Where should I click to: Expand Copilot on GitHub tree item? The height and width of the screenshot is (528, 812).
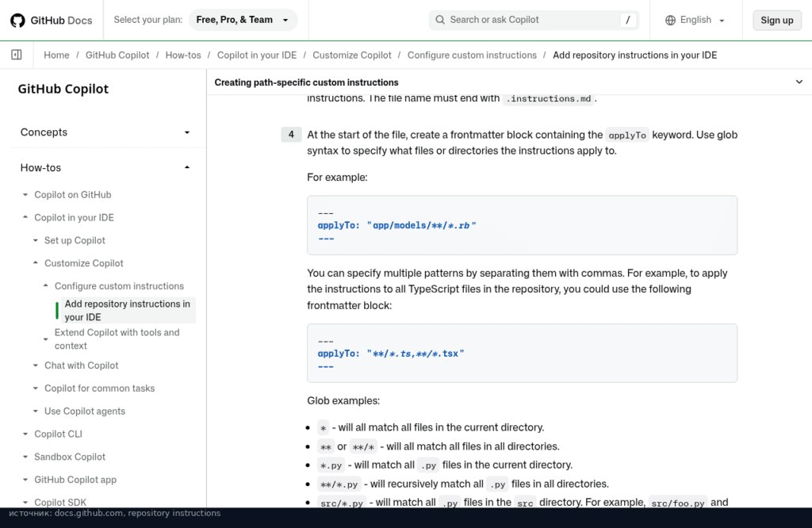point(25,195)
